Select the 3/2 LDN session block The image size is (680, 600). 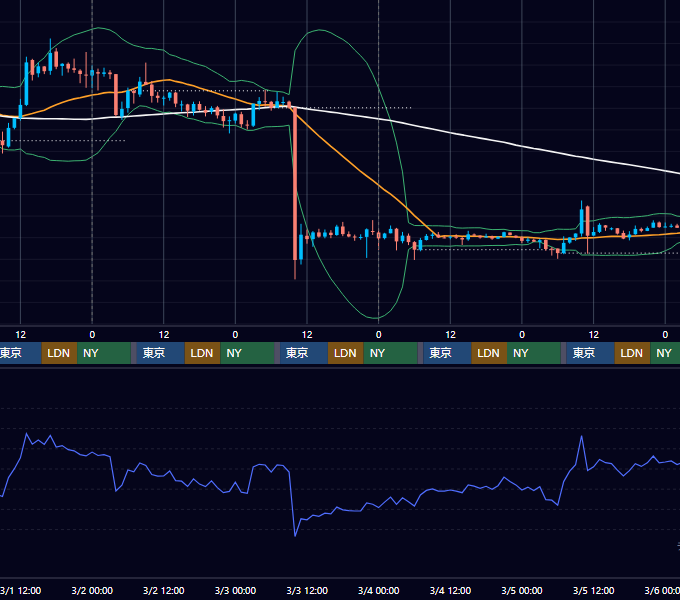click(x=203, y=353)
